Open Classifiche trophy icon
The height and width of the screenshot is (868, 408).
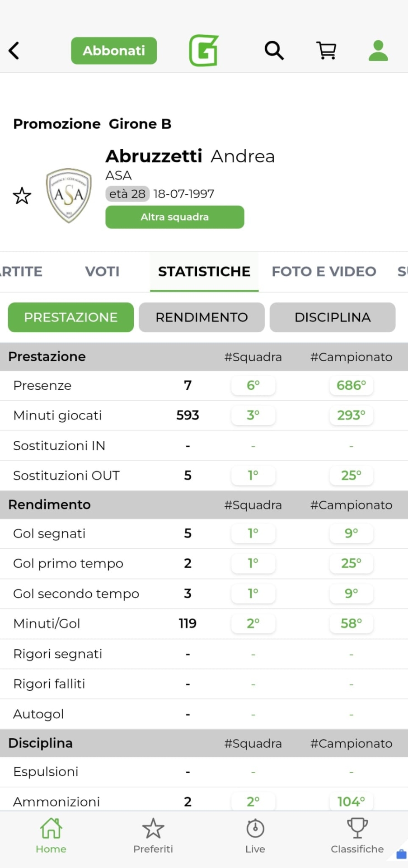pos(357,836)
